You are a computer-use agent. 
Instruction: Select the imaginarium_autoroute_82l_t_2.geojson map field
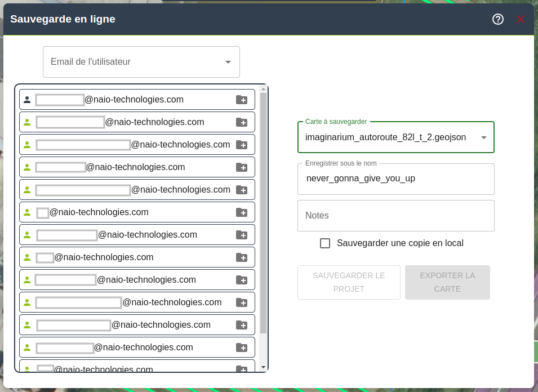point(386,137)
